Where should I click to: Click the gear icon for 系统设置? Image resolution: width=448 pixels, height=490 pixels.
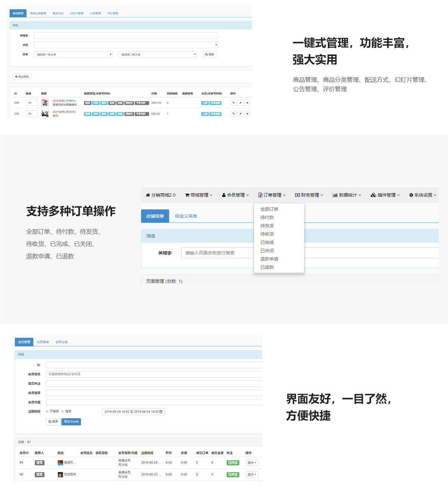(411, 195)
